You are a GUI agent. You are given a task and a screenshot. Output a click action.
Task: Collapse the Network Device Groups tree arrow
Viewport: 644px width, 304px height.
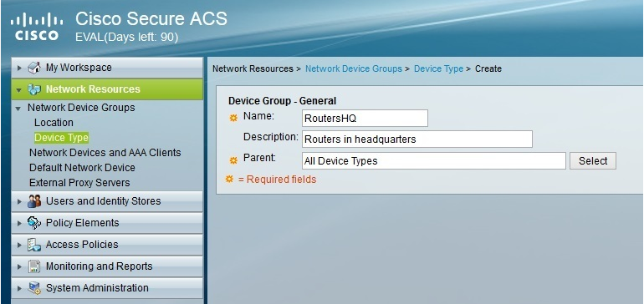point(18,109)
